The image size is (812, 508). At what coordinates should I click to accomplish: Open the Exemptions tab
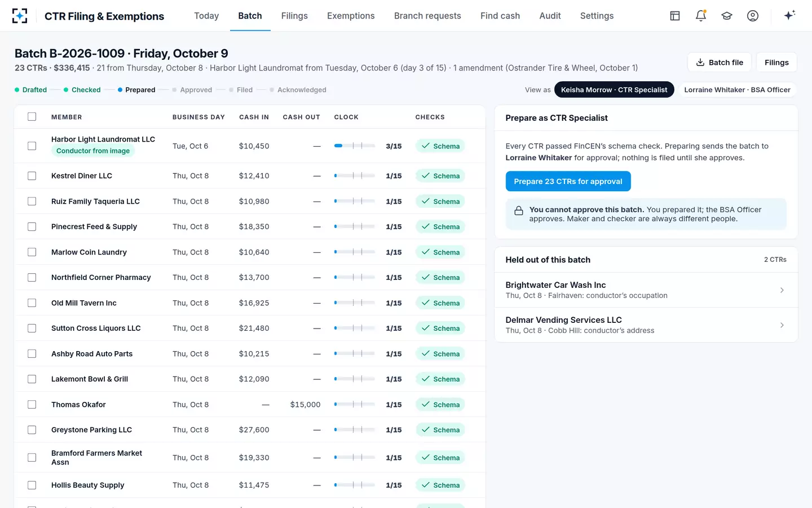(351, 16)
